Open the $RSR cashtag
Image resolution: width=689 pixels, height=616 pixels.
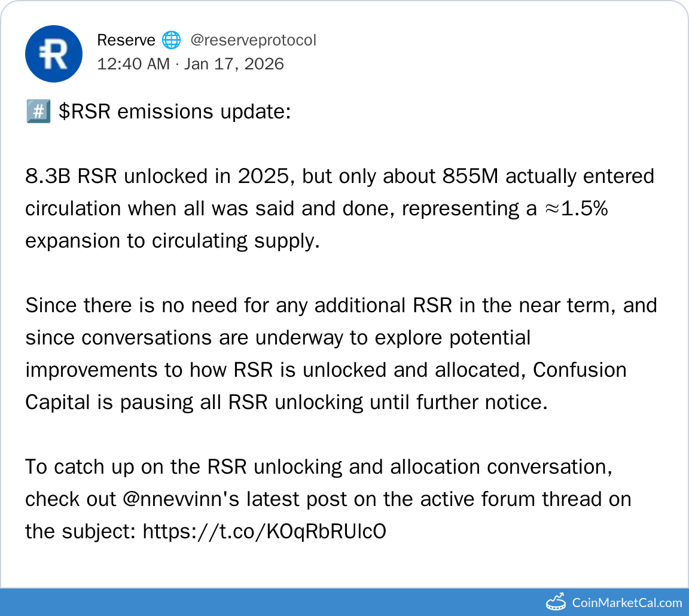[84, 112]
